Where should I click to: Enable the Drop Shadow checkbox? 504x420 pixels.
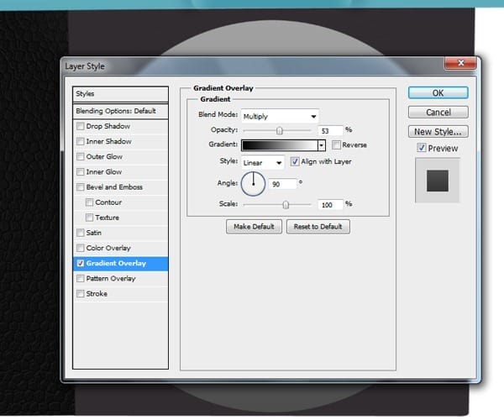pyautogui.click(x=81, y=126)
